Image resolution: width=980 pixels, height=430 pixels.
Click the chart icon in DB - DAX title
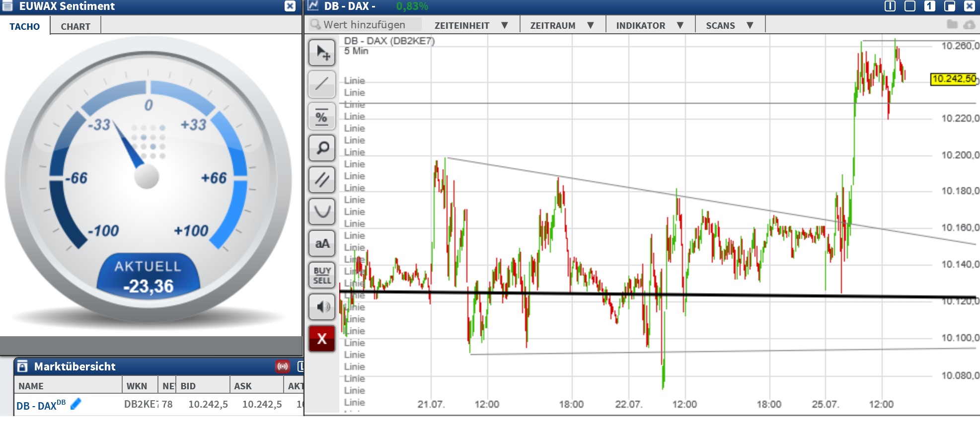point(313,6)
